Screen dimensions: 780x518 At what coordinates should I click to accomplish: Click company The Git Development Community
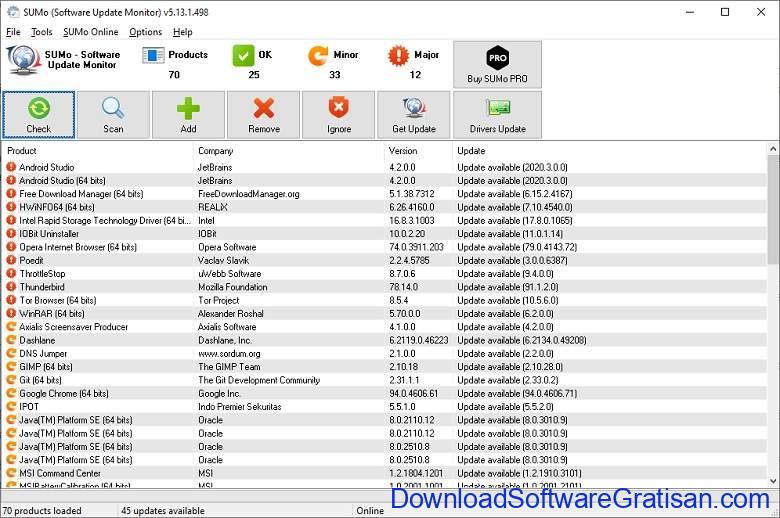click(259, 380)
